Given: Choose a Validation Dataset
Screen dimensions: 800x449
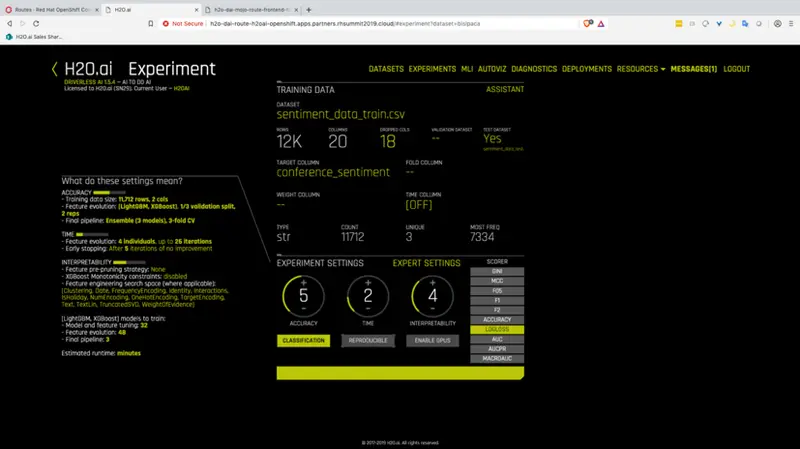Looking at the screenshot, I should 435,138.
